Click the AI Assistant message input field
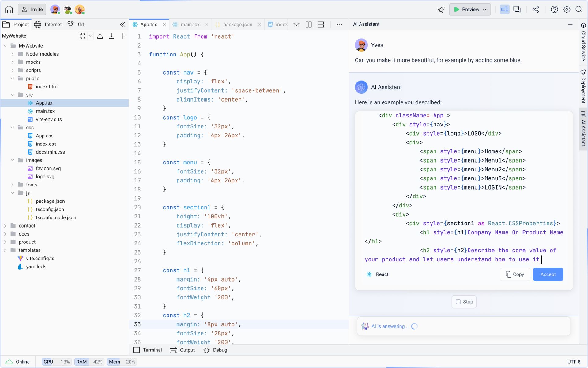588x368 pixels. pyautogui.click(x=463, y=326)
